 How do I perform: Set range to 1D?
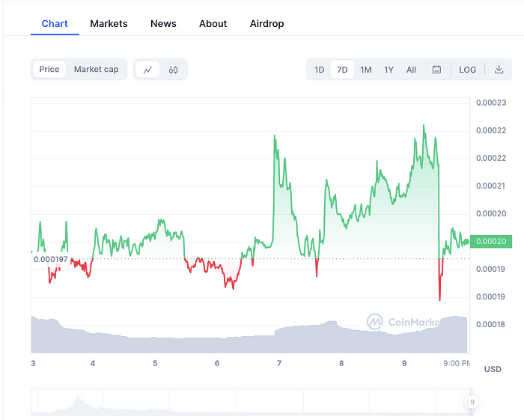(319, 70)
